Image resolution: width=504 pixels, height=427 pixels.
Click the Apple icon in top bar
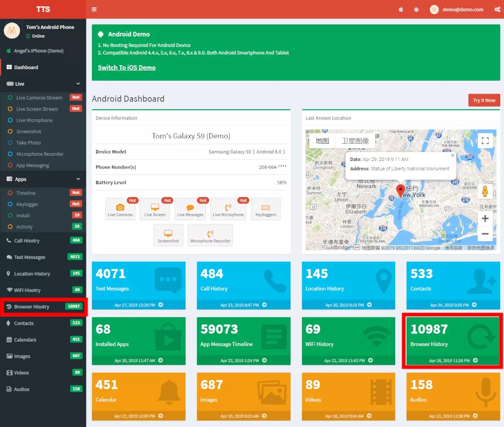pyautogui.click(x=401, y=9)
